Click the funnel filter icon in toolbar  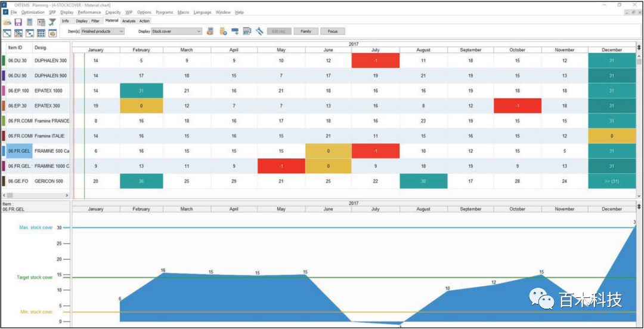(52, 22)
